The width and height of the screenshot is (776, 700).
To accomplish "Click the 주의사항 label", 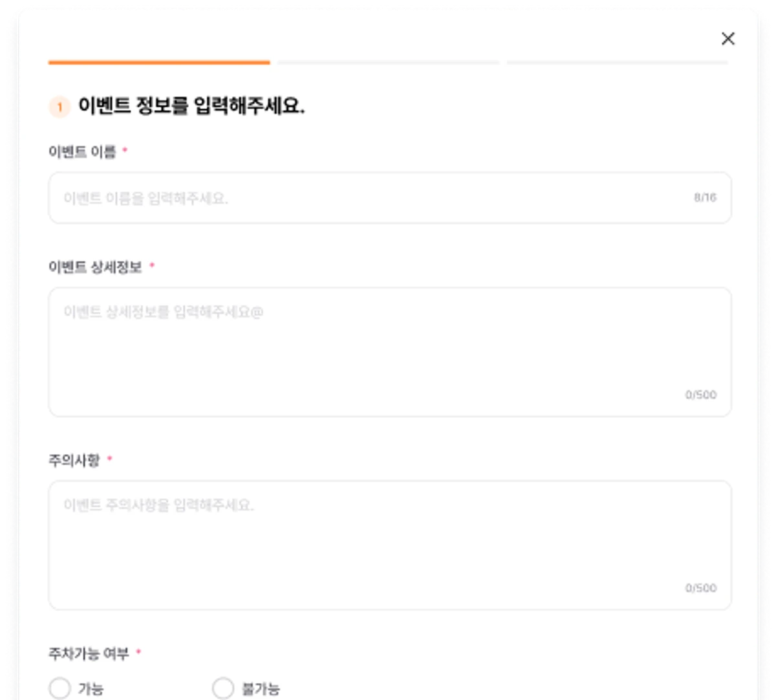I will coord(74,461).
